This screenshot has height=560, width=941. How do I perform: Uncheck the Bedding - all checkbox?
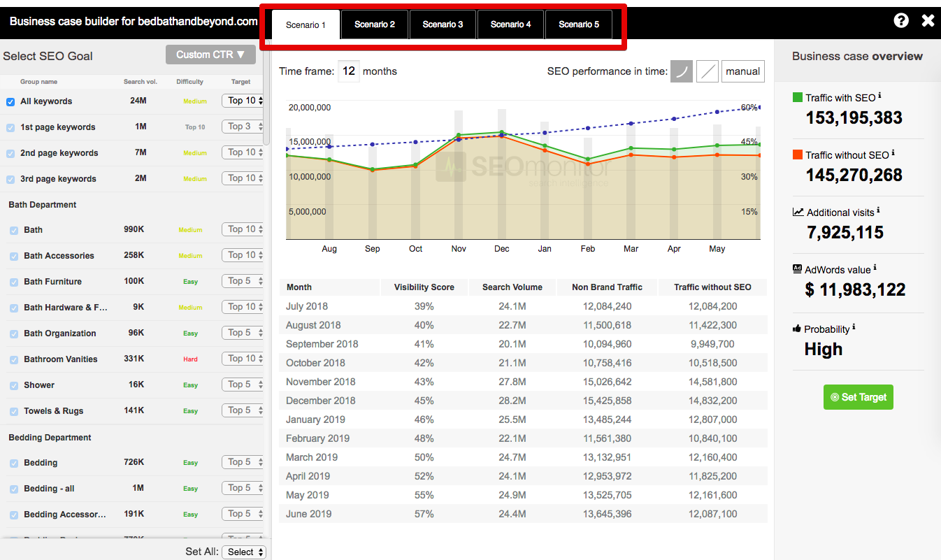click(x=14, y=489)
